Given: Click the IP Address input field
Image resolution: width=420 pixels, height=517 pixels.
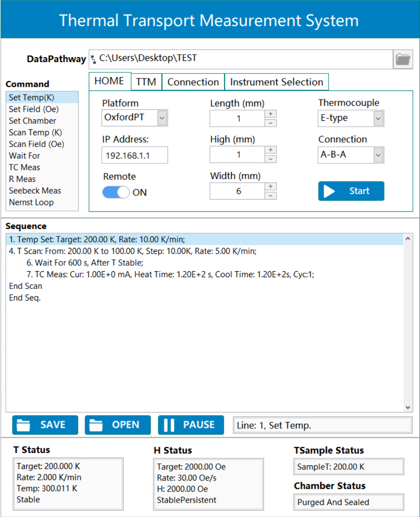Looking at the screenshot, I should tap(135, 155).
